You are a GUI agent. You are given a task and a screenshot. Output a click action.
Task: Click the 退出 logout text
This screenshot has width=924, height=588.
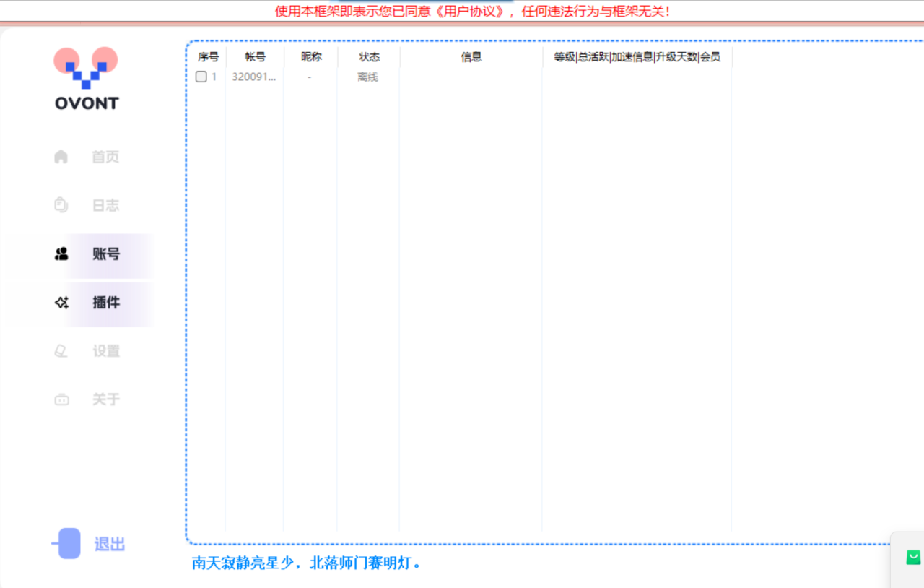pos(108,544)
